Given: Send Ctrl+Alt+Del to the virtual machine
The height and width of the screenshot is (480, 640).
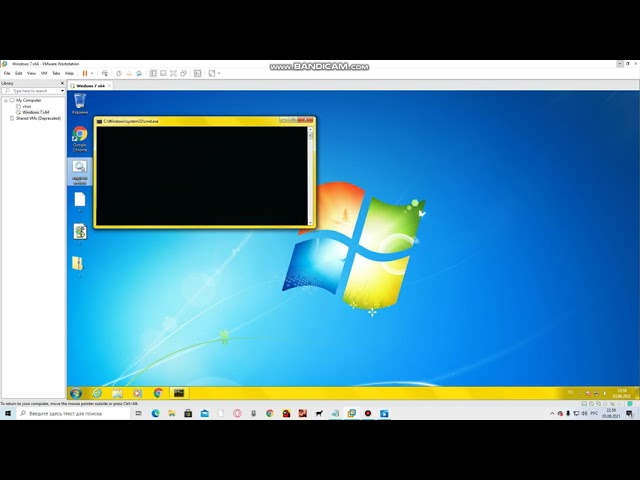Looking at the screenshot, I should (x=105, y=73).
